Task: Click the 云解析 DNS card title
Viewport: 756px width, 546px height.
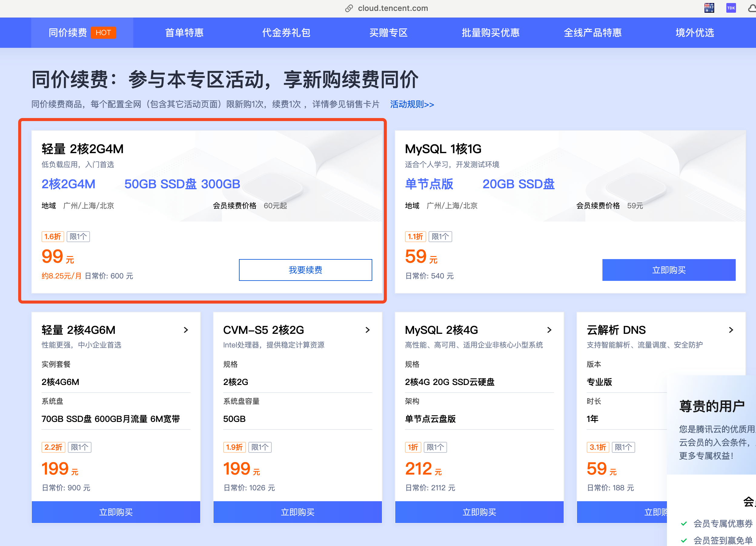Action: tap(616, 330)
